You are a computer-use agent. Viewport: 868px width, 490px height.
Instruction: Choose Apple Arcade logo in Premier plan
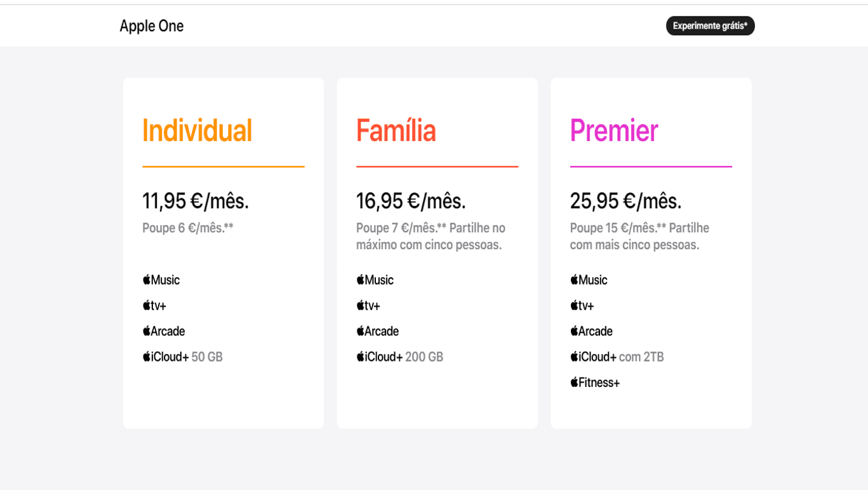click(x=592, y=331)
